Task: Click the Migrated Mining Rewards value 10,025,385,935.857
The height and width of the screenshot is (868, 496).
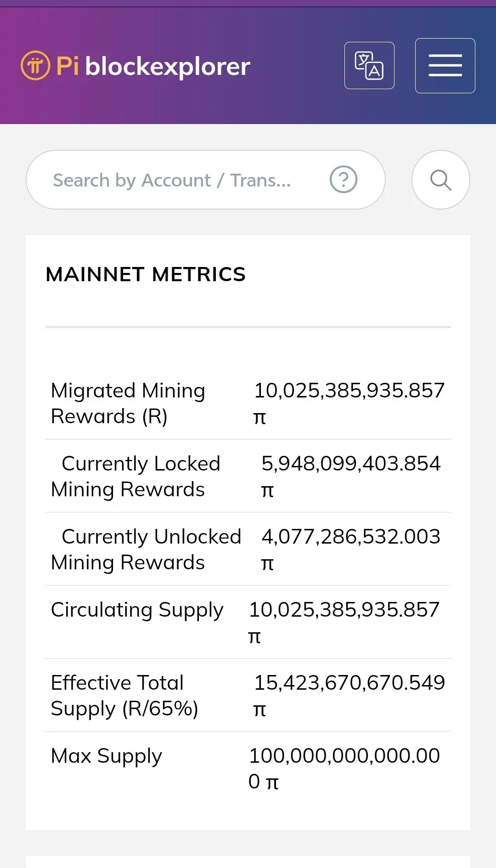Action: tap(349, 391)
